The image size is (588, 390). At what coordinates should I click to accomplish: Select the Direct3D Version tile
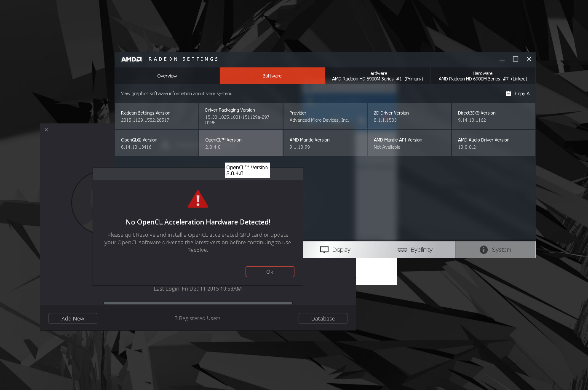pos(494,116)
